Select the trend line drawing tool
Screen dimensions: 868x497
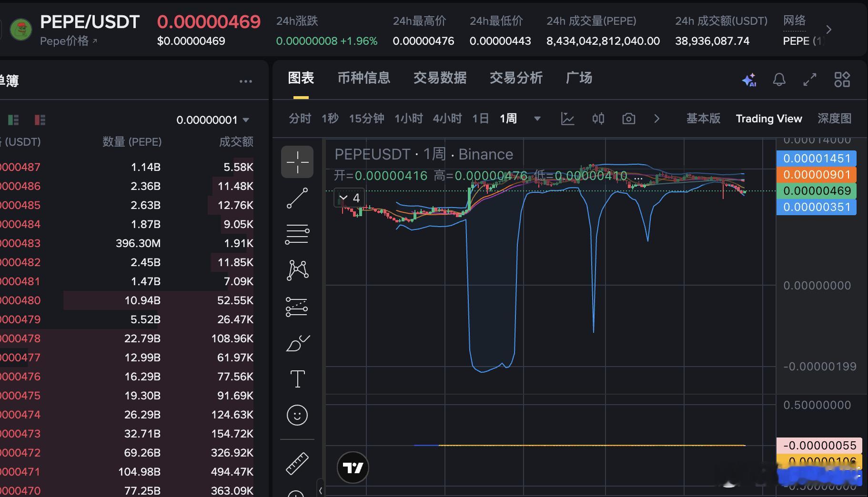coord(297,198)
